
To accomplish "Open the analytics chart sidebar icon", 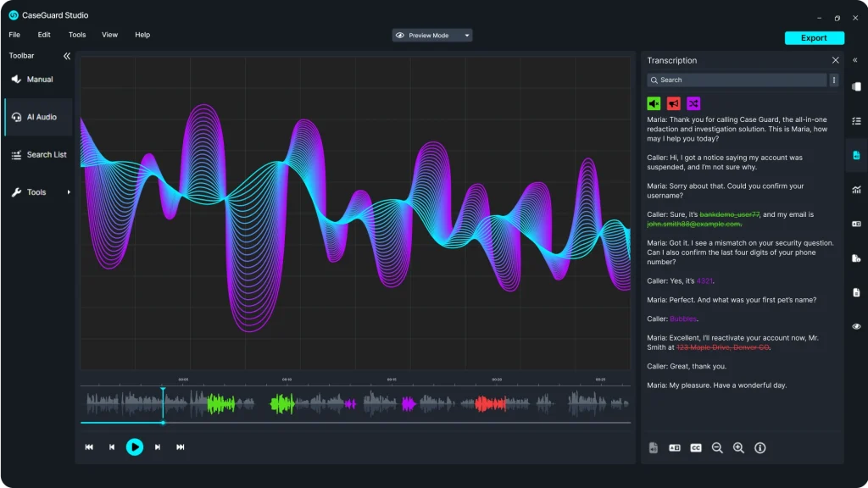I will coord(856,190).
